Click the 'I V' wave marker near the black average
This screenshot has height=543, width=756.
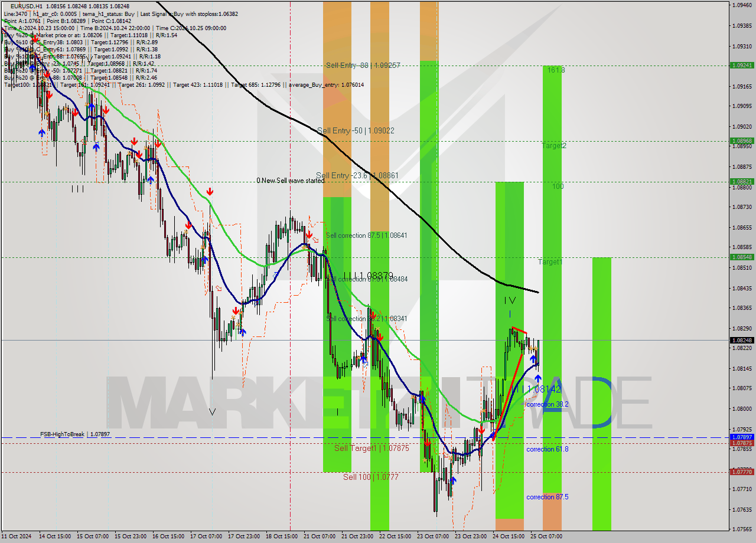[x=510, y=300]
